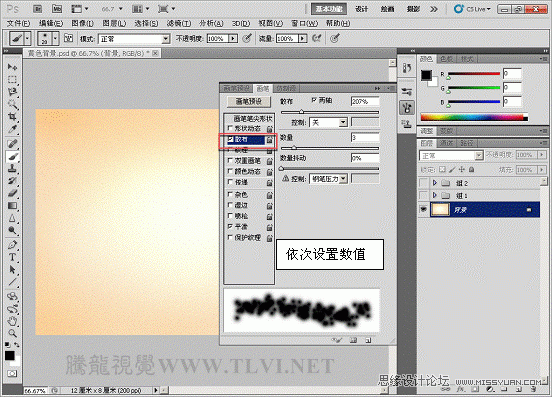Viewport: 552px width, 397px height.
Task: Open the 图像(I) menu
Action: pos(82,23)
